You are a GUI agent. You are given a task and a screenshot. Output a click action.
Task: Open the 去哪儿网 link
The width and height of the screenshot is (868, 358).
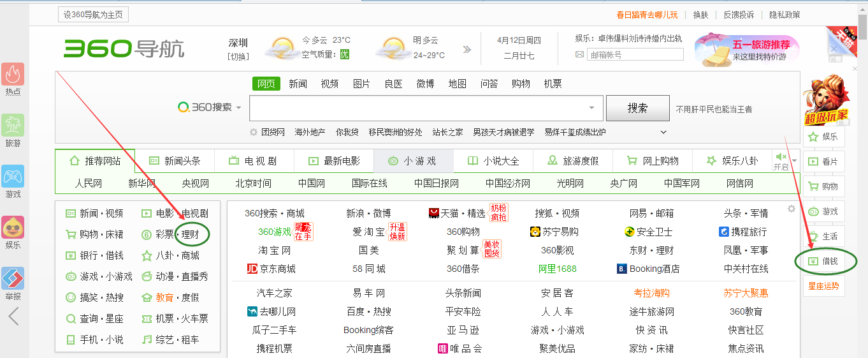(271, 311)
